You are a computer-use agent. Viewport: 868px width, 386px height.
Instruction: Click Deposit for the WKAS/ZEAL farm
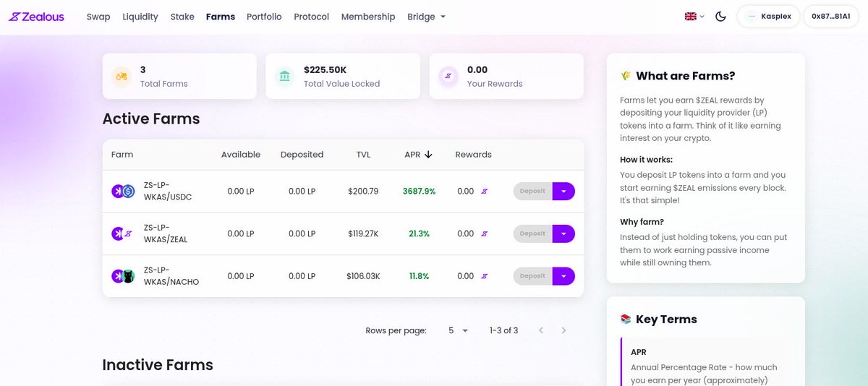tap(533, 233)
